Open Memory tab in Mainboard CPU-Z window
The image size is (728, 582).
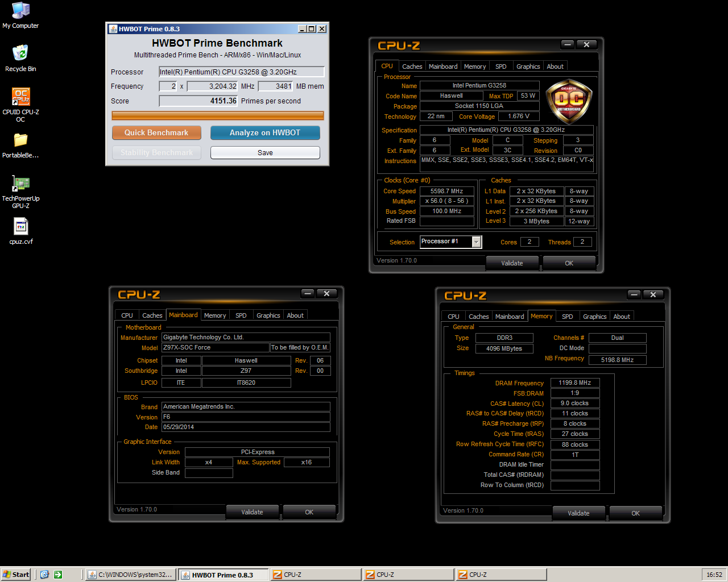[x=215, y=315]
